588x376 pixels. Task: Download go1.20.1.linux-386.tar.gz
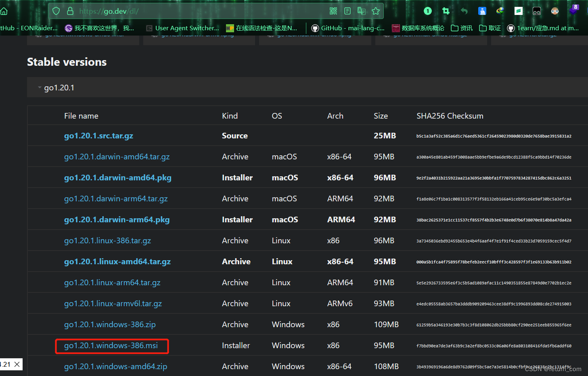(x=107, y=240)
